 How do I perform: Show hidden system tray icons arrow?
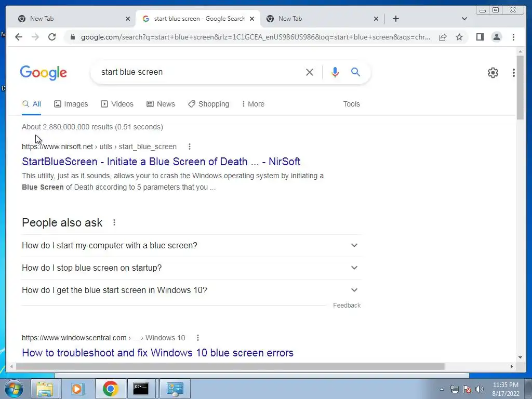[x=442, y=389]
